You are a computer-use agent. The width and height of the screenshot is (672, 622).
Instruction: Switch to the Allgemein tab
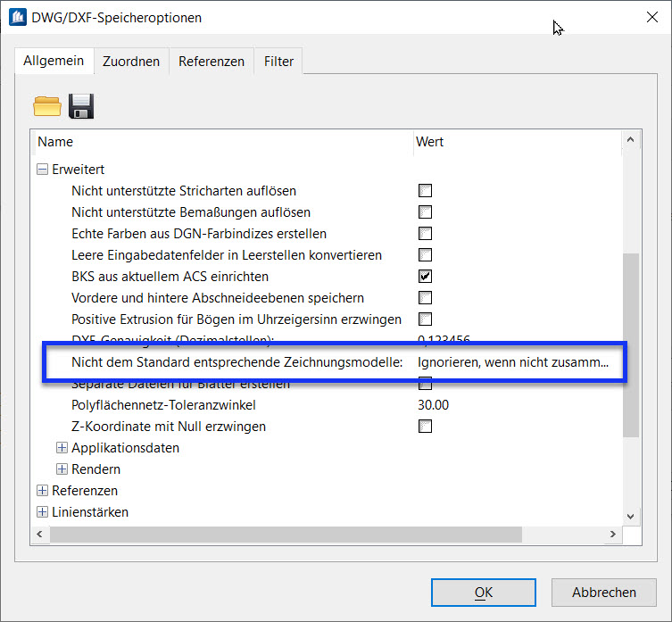click(x=54, y=61)
